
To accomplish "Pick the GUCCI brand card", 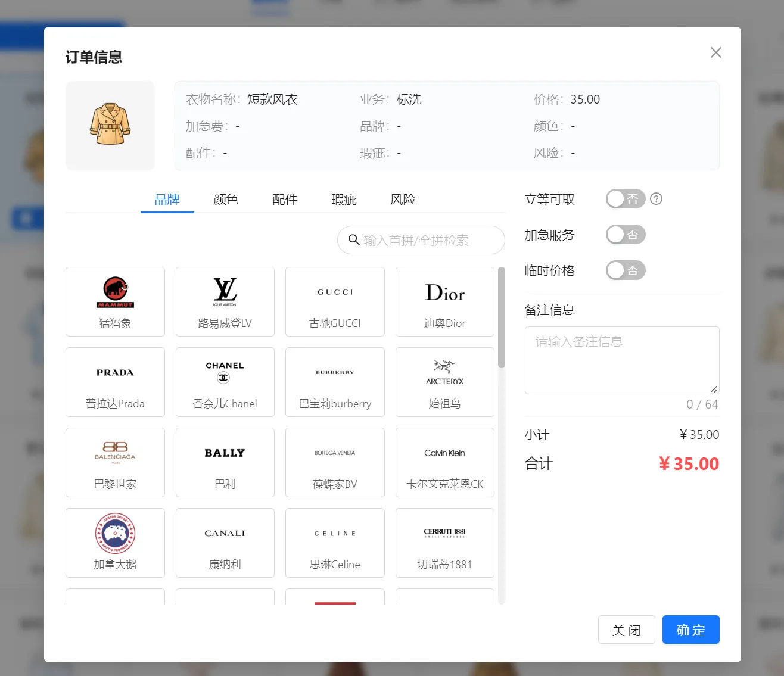I will 335,301.
